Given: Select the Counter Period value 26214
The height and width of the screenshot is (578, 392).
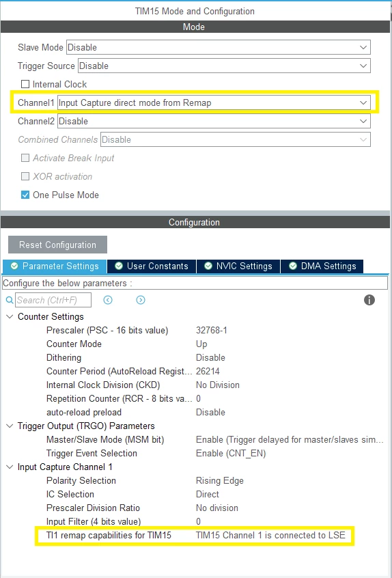Looking at the screenshot, I should pyautogui.click(x=208, y=371).
